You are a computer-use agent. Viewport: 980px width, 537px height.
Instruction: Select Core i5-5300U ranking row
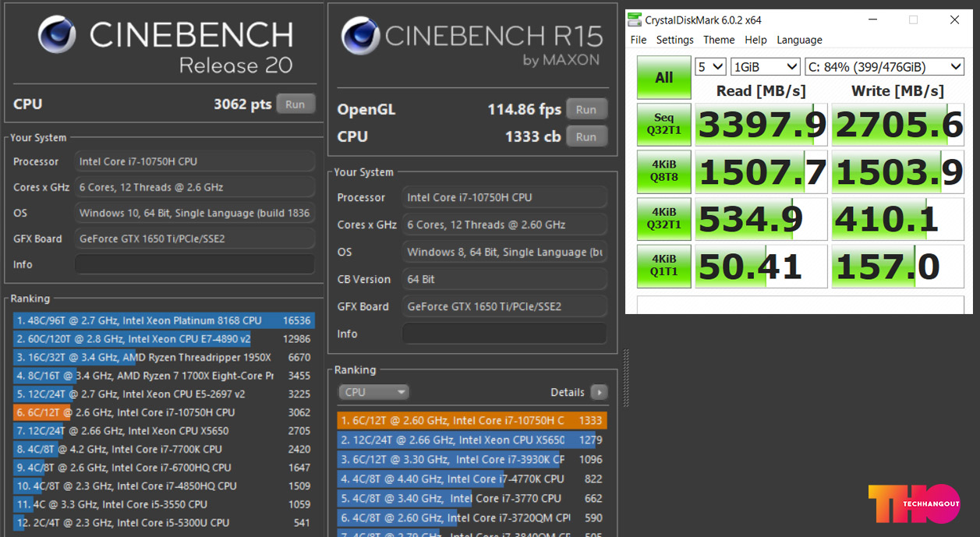click(x=164, y=522)
